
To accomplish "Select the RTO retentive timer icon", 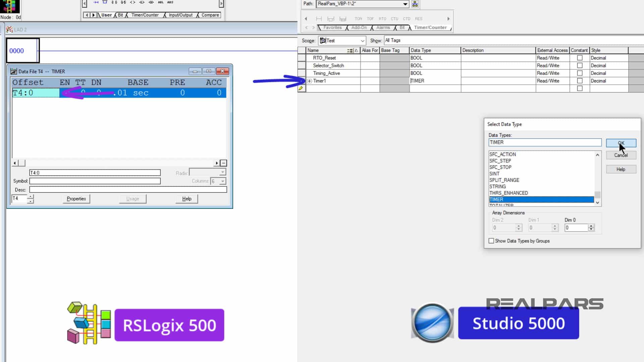I will click(382, 19).
